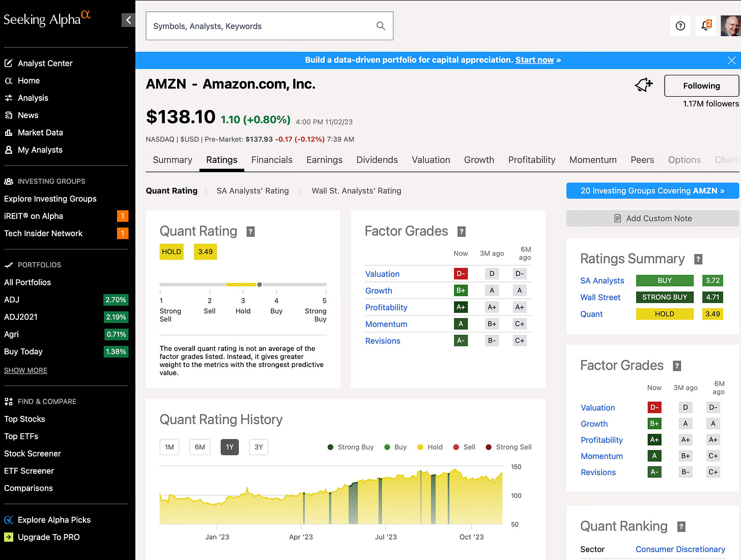Focus the Symbols, Analysts, Keywords search box
The image size is (741, 560).
(x=269, y=26)
